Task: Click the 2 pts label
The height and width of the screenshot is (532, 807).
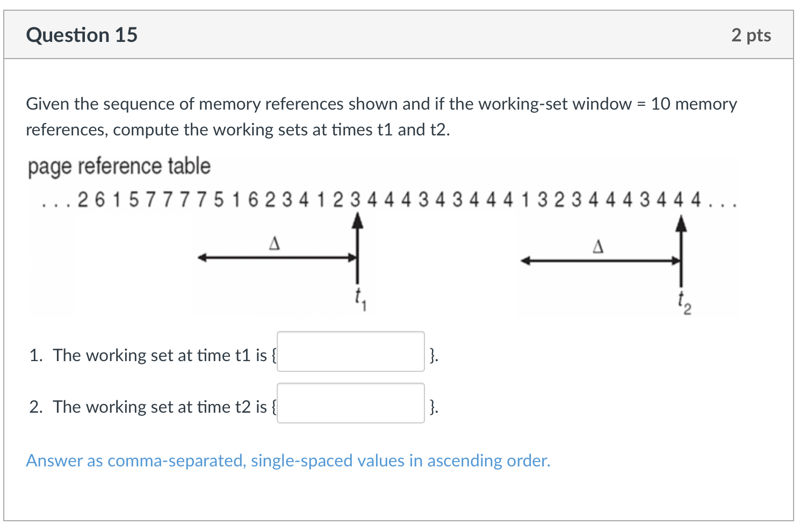Action: [x=752, y=34]
